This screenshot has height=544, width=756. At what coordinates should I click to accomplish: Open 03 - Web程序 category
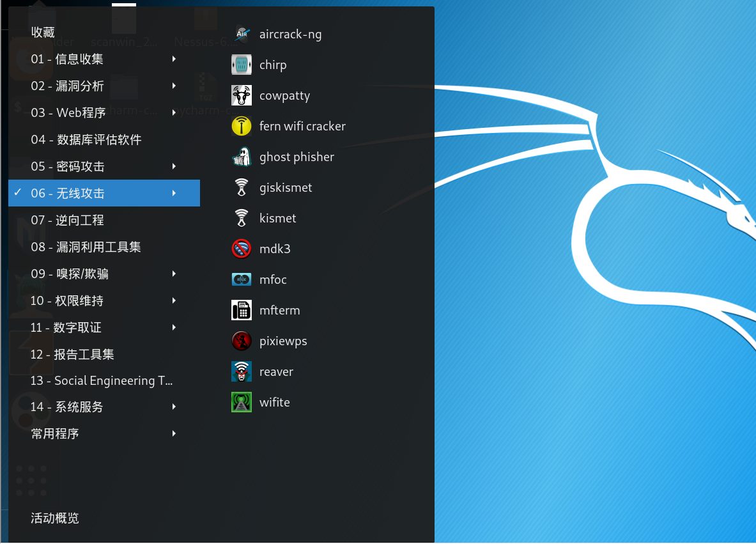104,113
